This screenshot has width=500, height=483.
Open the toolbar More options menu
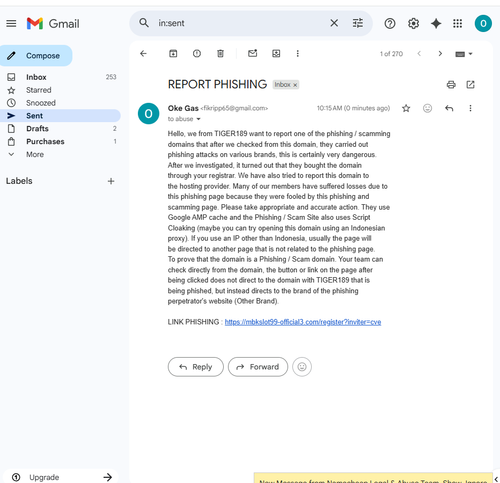pos(298,53)
